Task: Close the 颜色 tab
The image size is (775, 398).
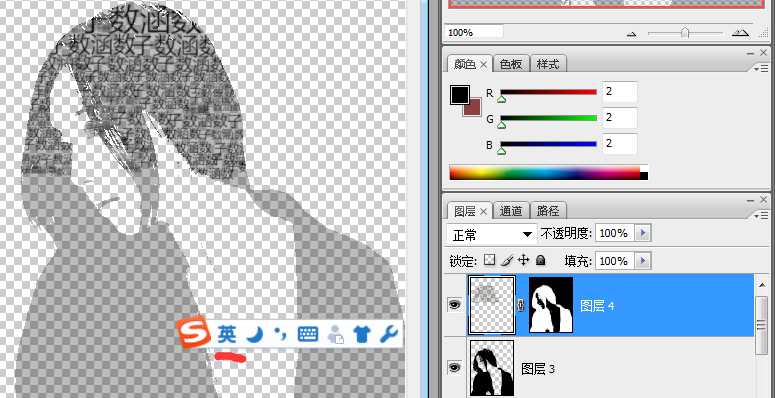Action: [x=483, y=64]
